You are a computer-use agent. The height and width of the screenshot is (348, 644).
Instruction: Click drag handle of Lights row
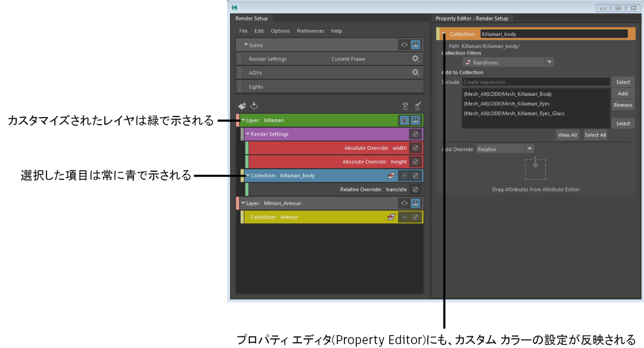[x=240, y=87]
